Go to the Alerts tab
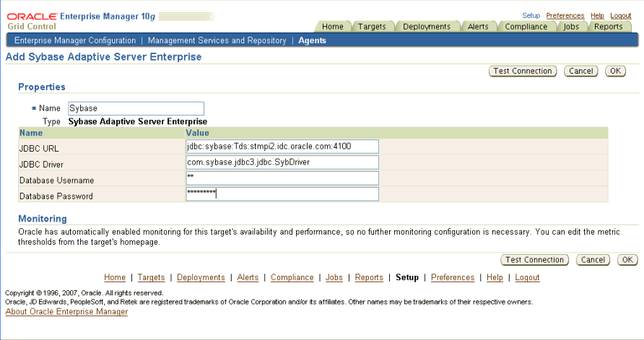 [478, 27]
